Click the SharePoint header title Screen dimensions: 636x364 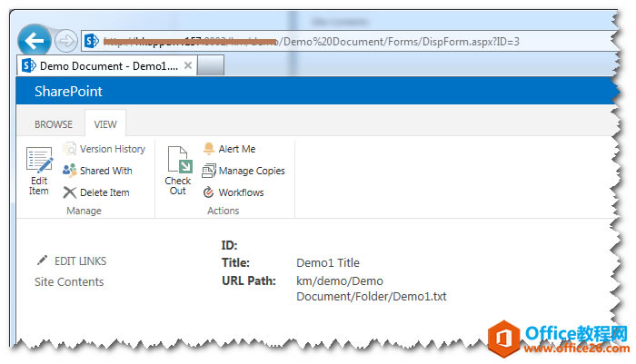point(68,91)
